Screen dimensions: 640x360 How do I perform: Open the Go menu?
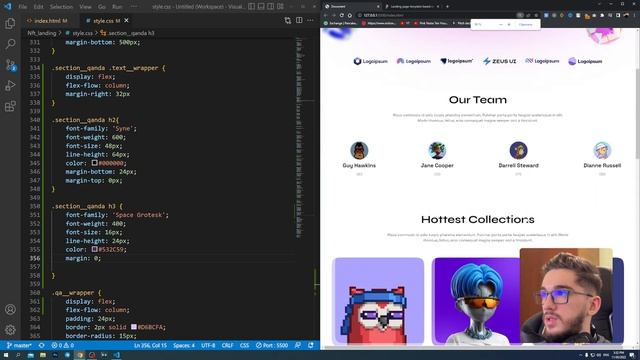[x=102, y=7]
